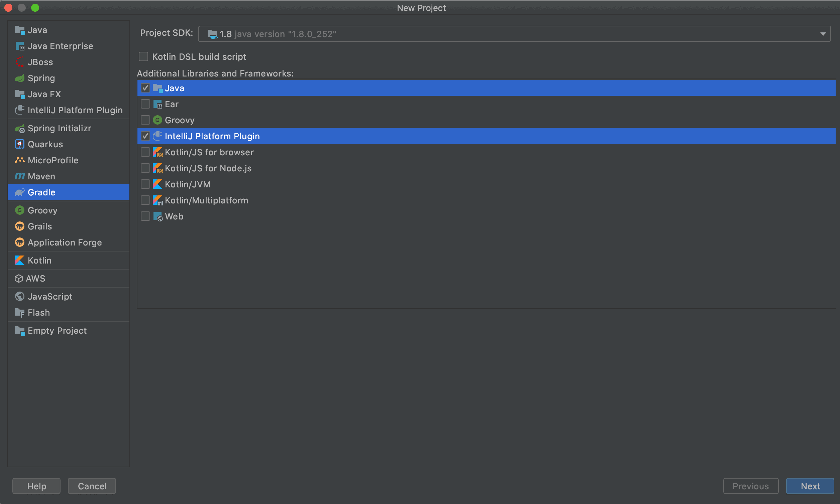Select the Spring Initializr project generator

click(60, 128)
